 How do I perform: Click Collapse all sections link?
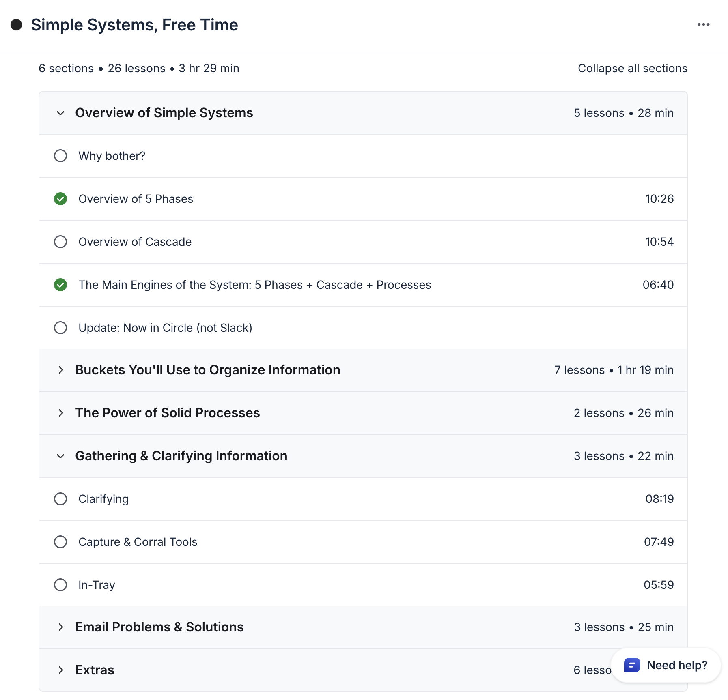[x=632, y=68]
